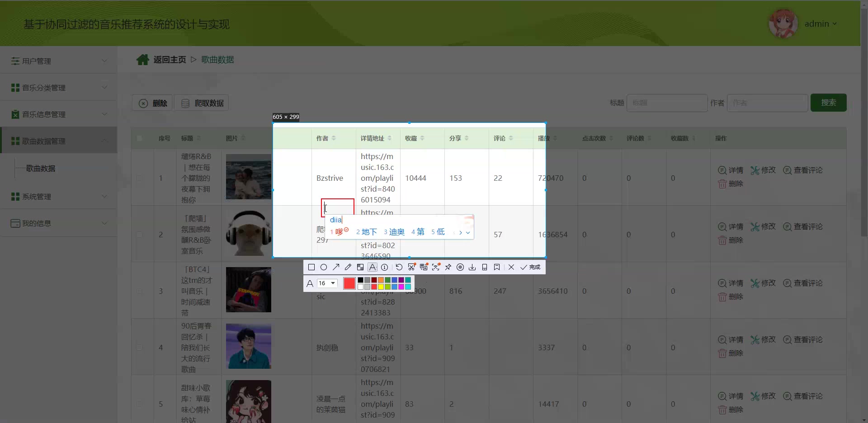This screenshot has height=423, width=868.
Task: Expand the 音乐信息管理 sidebar menu
Action: pos(59,114)
